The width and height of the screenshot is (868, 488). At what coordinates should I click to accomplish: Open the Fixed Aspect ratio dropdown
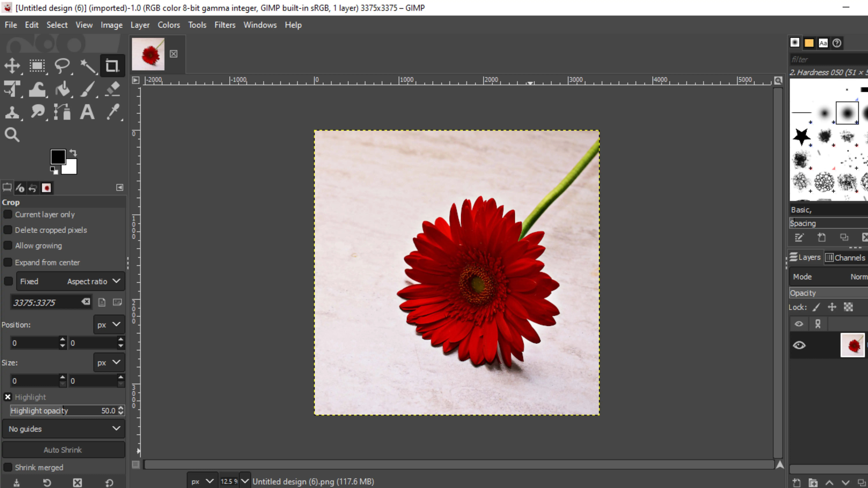click(70, 281)
